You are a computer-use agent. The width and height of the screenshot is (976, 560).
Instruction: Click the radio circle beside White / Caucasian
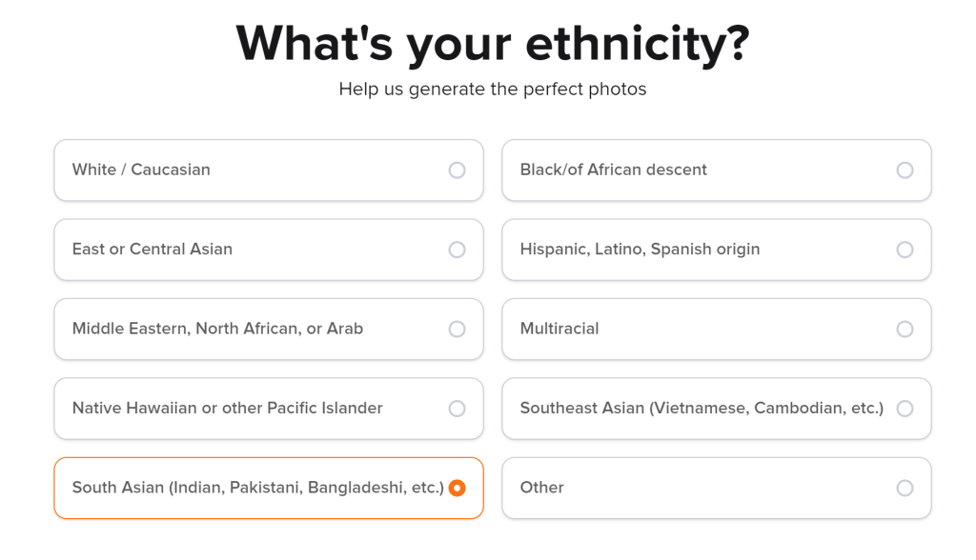[x=457, y=170]
